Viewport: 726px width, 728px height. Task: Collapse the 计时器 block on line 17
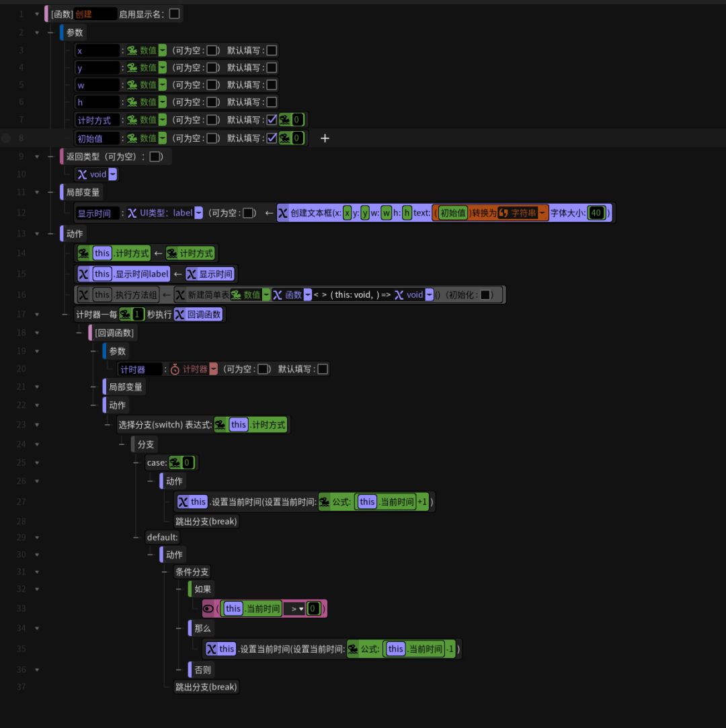[x=37, y=315]
